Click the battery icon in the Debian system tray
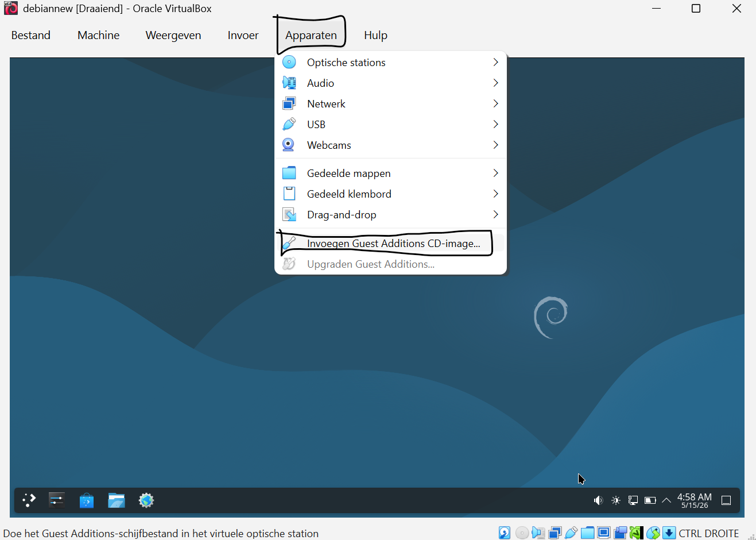This screenshot has height=540, width=756. [x=650, y=500]
